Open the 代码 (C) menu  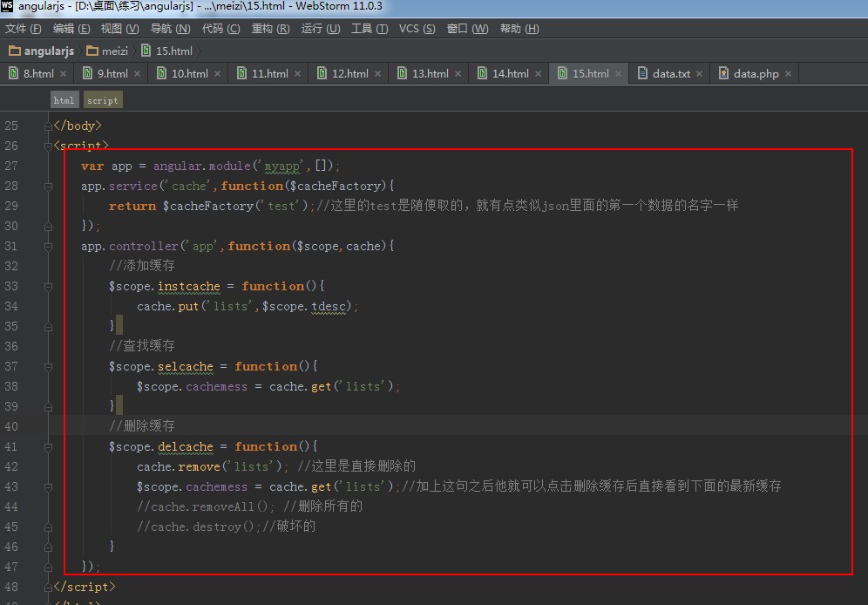pyautogui.click(x=220, y=29)
